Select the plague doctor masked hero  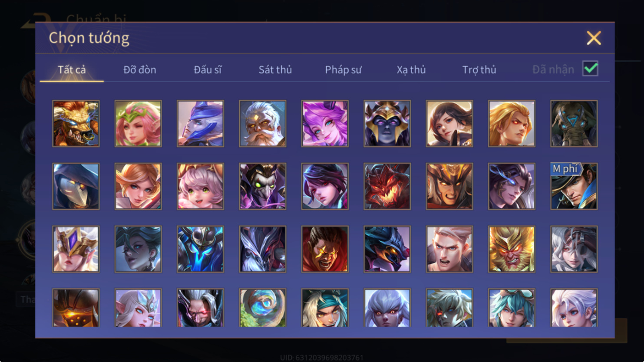click(76, 187)
